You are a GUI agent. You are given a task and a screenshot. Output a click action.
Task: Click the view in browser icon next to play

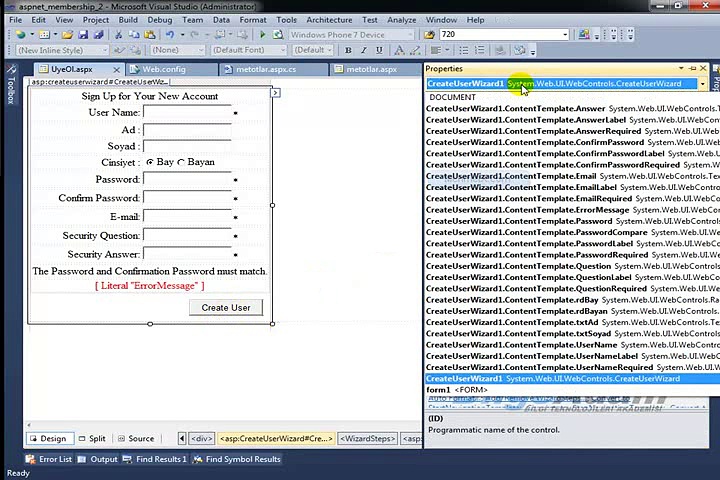(x=278, y=34)
